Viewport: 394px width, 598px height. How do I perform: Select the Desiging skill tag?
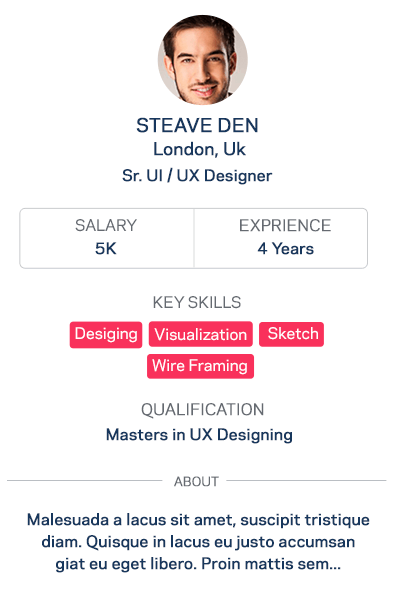(106, 334)
